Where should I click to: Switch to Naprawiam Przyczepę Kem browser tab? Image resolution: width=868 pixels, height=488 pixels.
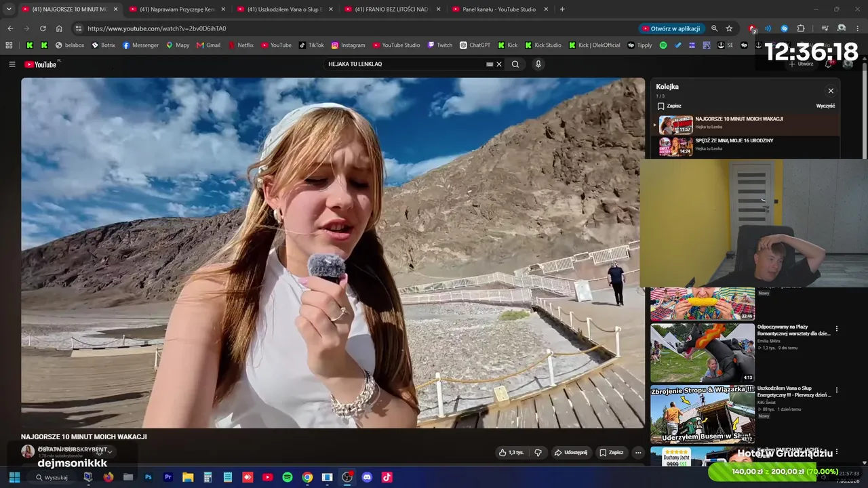point(178,9)
